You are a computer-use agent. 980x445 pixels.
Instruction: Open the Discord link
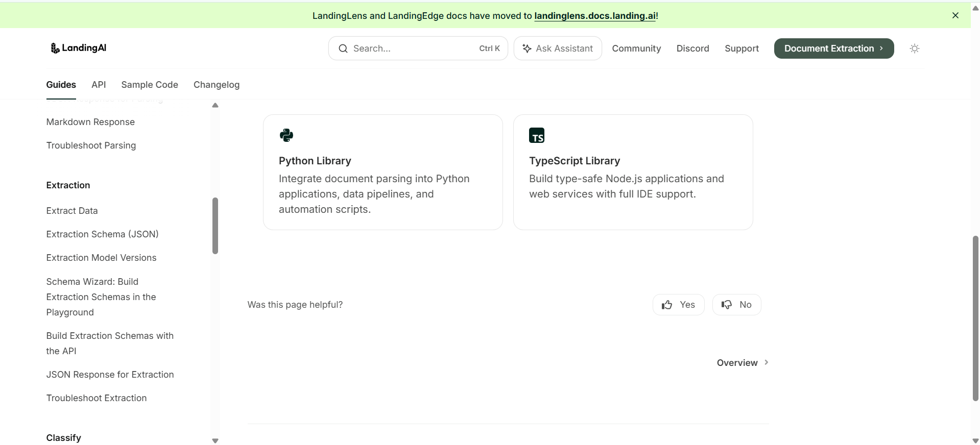pos(692,48)
